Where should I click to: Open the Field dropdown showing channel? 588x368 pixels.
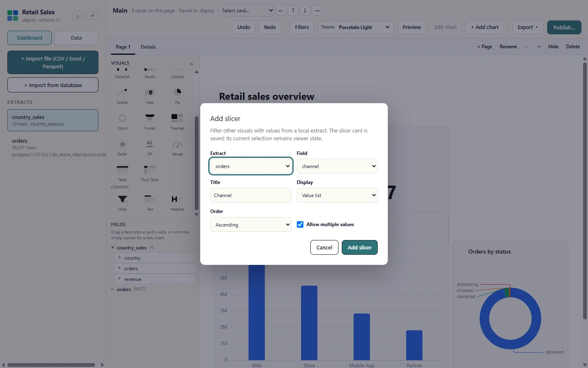[337, 166]
